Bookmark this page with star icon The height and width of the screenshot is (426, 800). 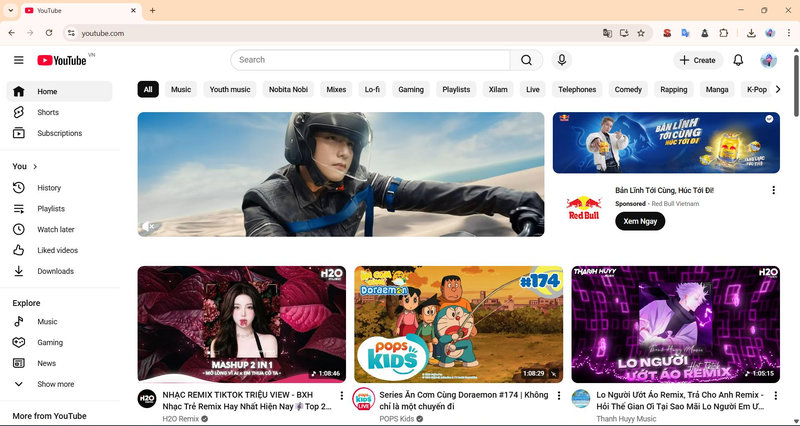pyautogui.click(x=641, y=33)
